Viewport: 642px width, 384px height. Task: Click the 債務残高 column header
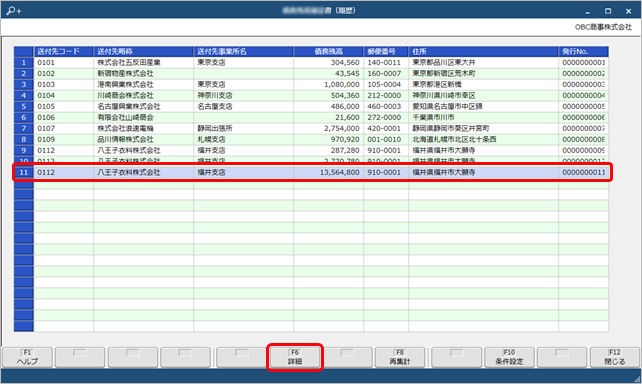[x=328, y=52]
